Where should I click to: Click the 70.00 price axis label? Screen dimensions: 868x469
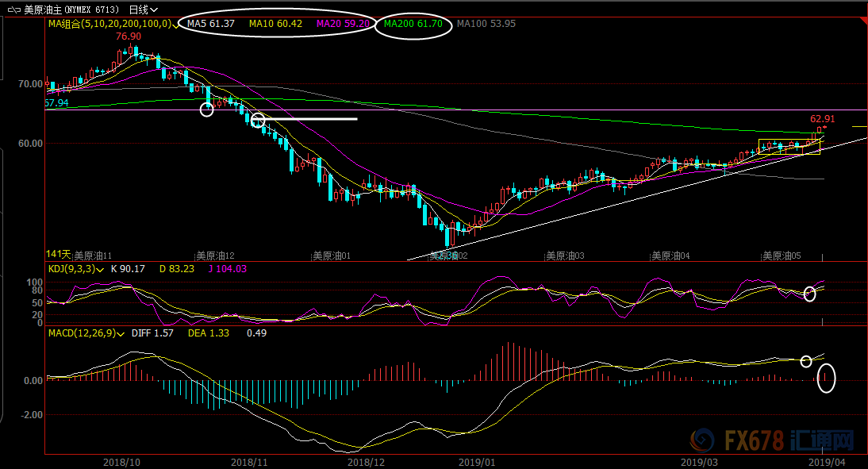30,84
